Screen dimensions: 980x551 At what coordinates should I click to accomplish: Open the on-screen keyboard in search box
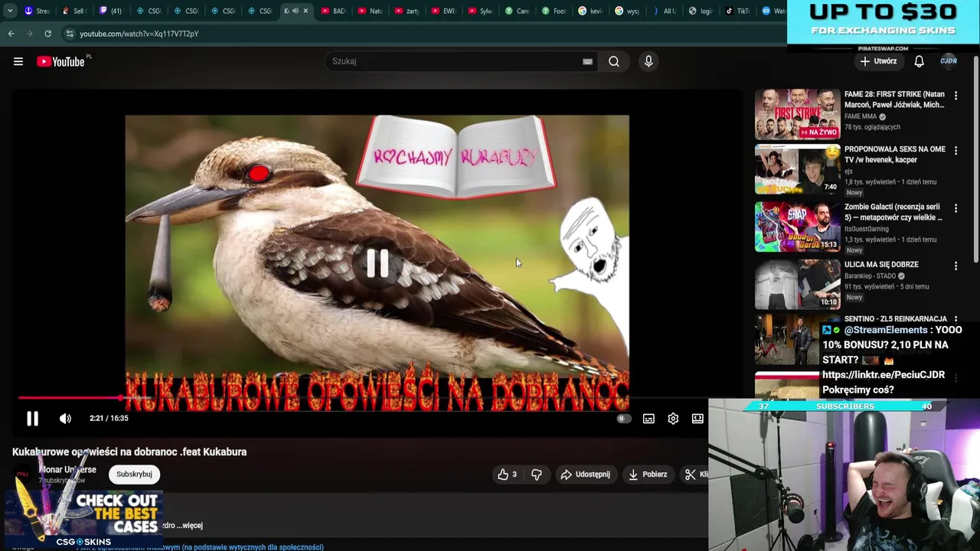click(x=587, y=61)
